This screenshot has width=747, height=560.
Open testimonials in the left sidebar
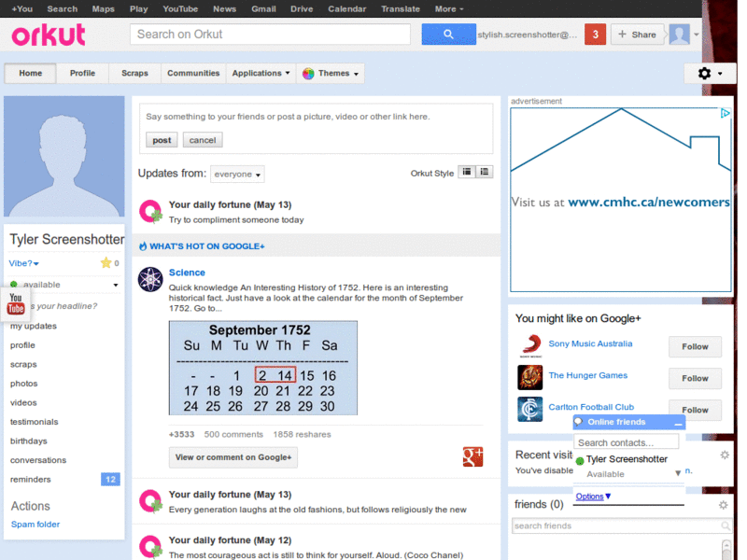click(34, 422)
